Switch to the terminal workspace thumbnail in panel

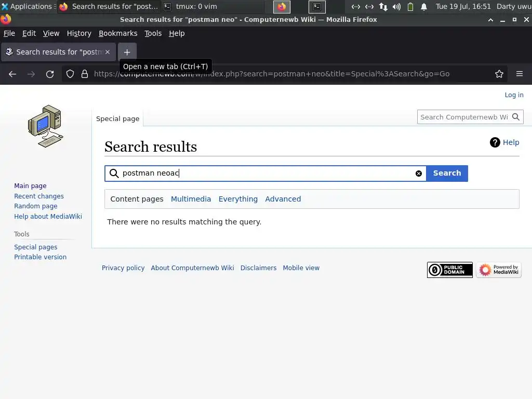click(317, 6)
